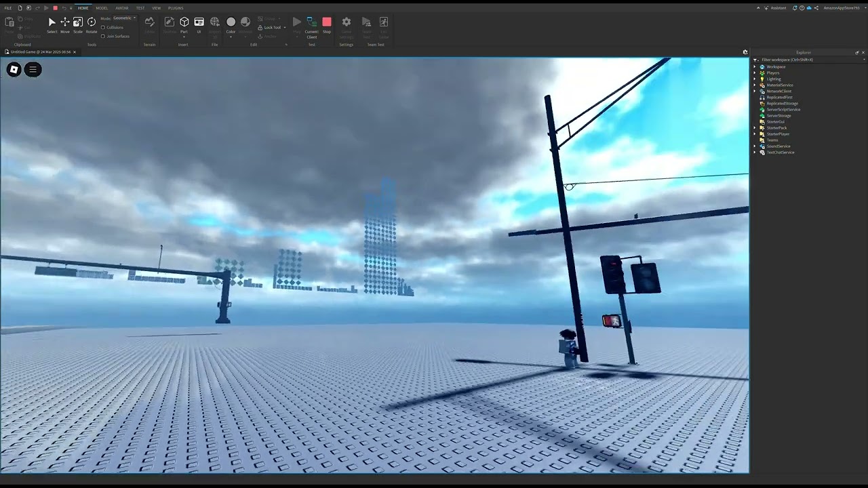This screenshot has width=868, height=488.
Task: Open the Mode Geometric dropdown
Action: click(124, 18)
